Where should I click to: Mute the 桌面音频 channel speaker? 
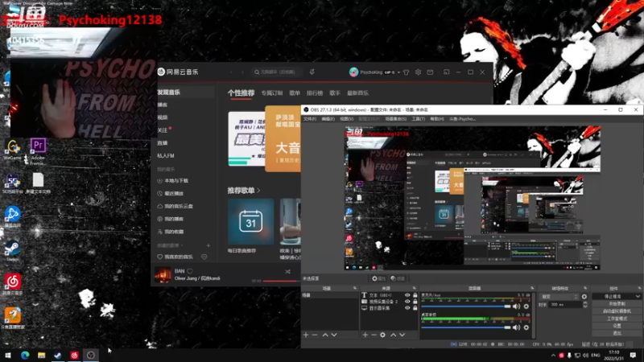coord(516,327)
